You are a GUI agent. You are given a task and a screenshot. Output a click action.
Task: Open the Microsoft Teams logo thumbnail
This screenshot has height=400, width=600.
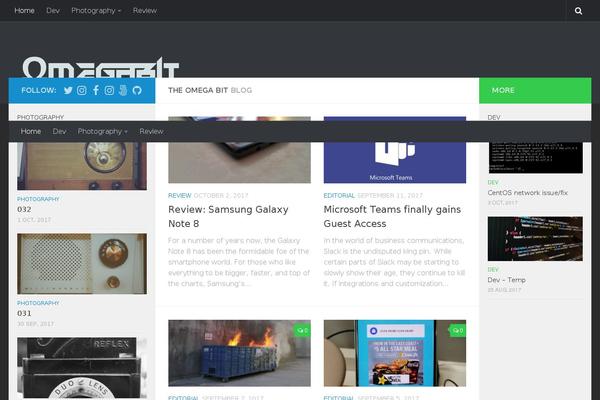coord(395,162)
